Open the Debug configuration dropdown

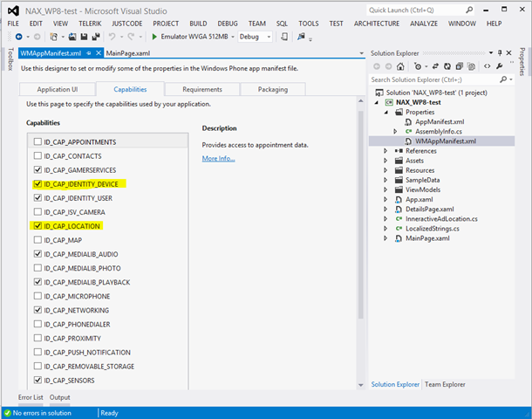[x=268, y=37]
